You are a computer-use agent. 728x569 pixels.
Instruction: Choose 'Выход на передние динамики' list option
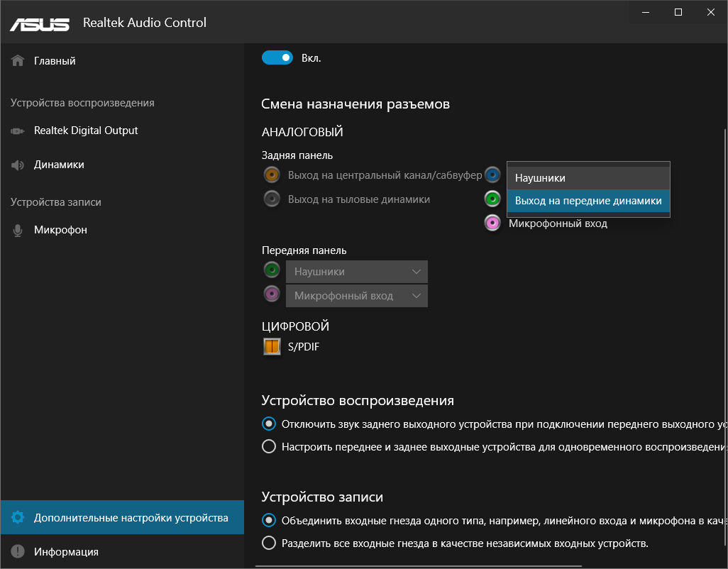[588, 201]
